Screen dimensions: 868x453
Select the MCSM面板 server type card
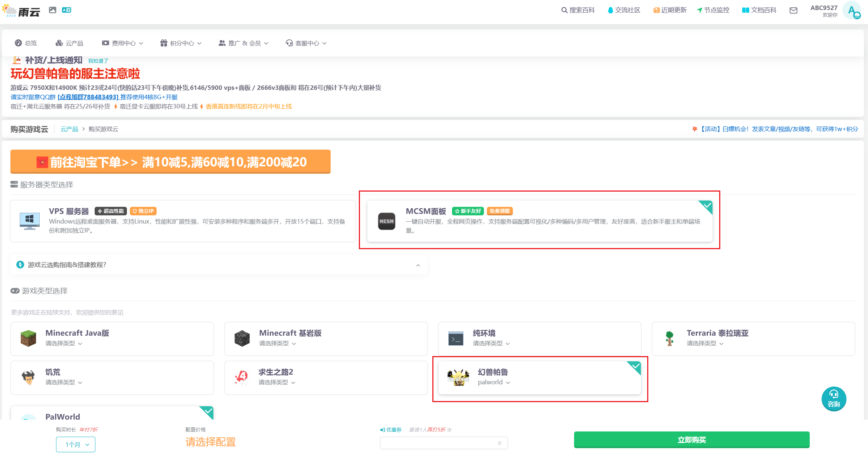pos(539,221)
